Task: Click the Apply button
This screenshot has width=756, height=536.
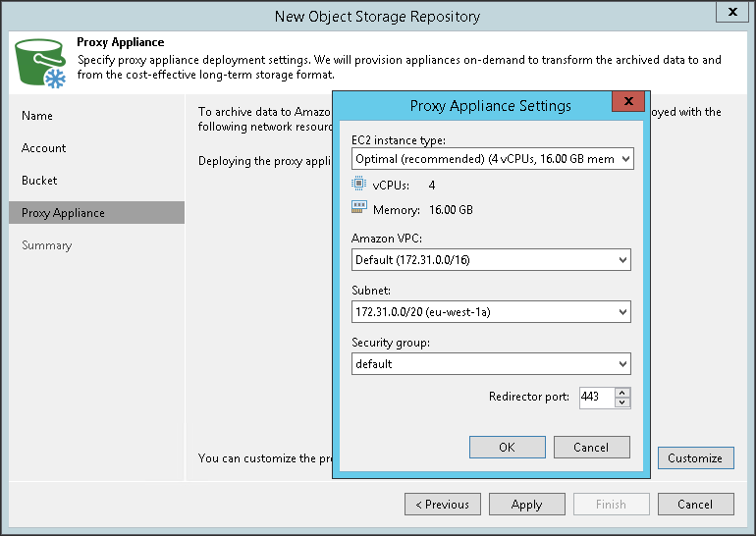Action: pos(527,505)
